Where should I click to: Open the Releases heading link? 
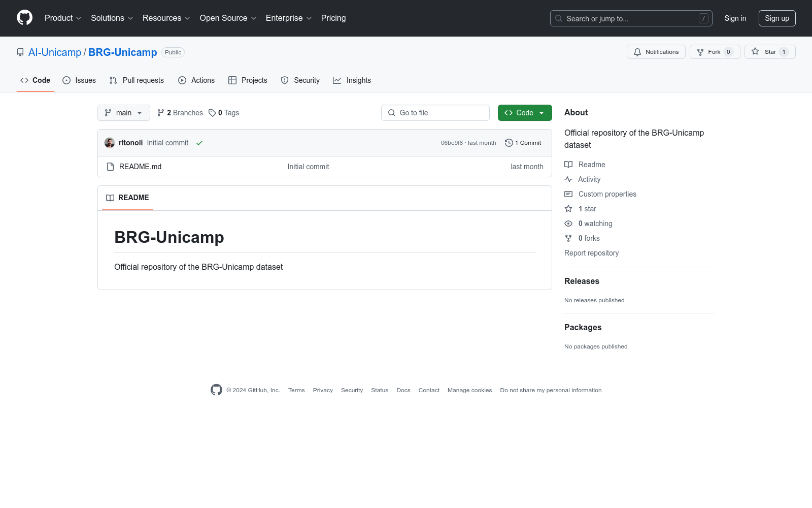(x=582, y=281)
